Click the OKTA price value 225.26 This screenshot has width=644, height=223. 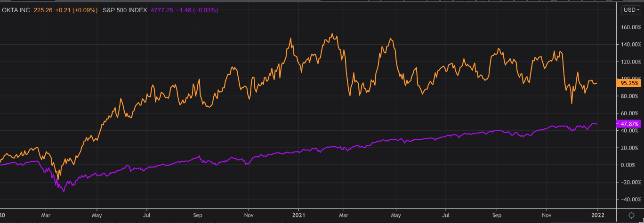tap(43, 10)
